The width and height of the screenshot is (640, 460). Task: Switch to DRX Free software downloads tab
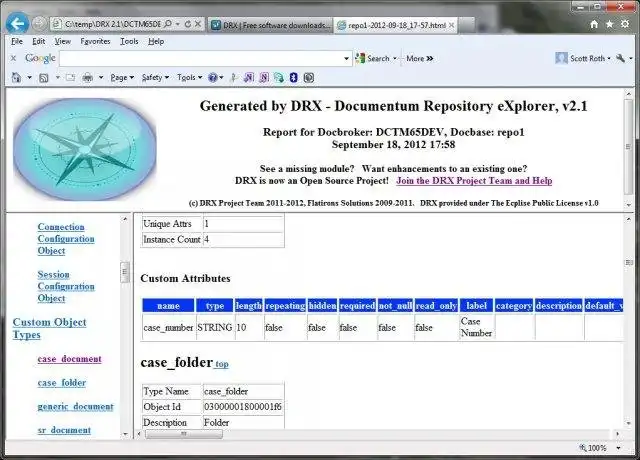(270, 25)
